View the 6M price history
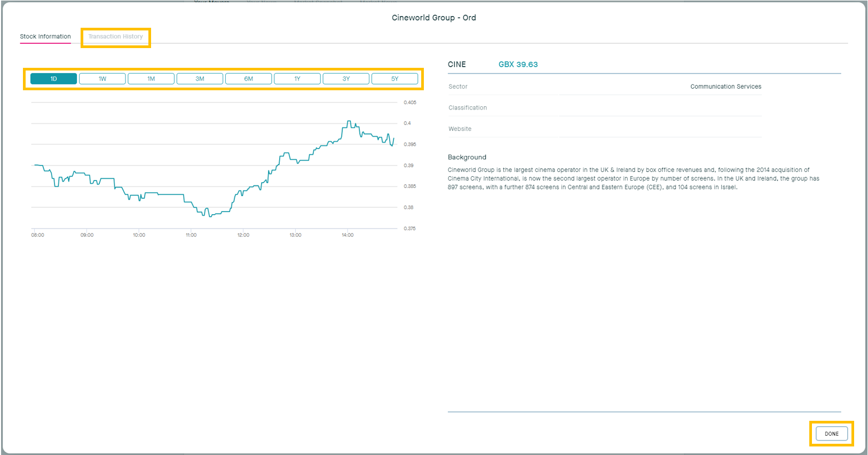The width and height of the screenshot is (868, 455). click(x=249, y=79)
